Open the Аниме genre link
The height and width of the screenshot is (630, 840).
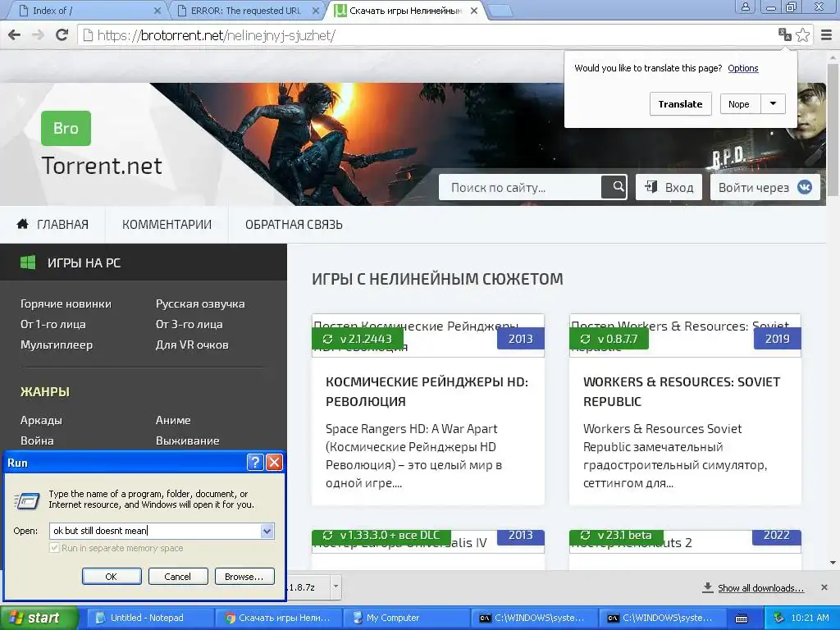(173, 420)
